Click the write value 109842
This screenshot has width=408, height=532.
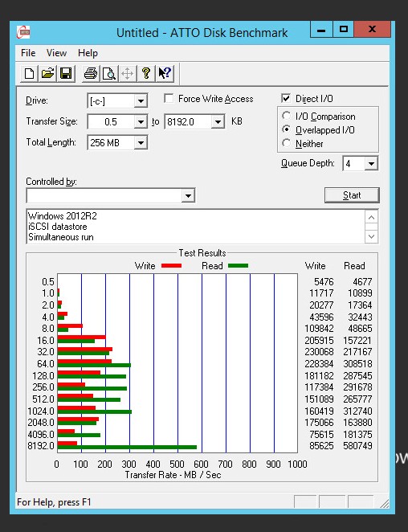click(x=319, y=329)
